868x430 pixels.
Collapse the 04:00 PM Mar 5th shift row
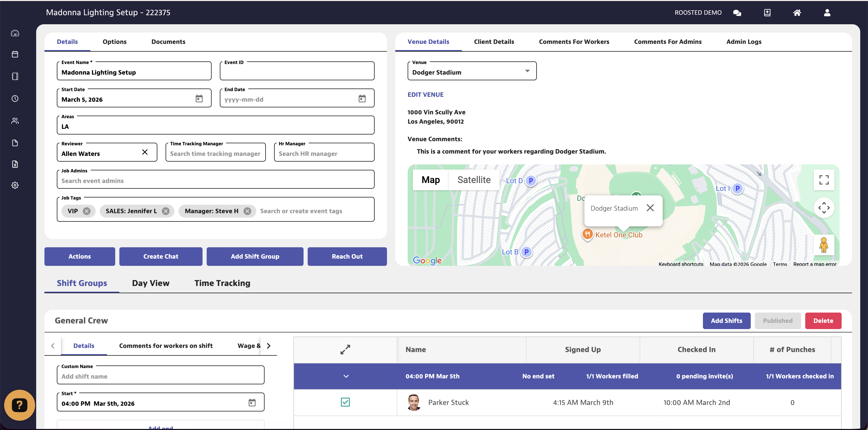click(346, 376)
